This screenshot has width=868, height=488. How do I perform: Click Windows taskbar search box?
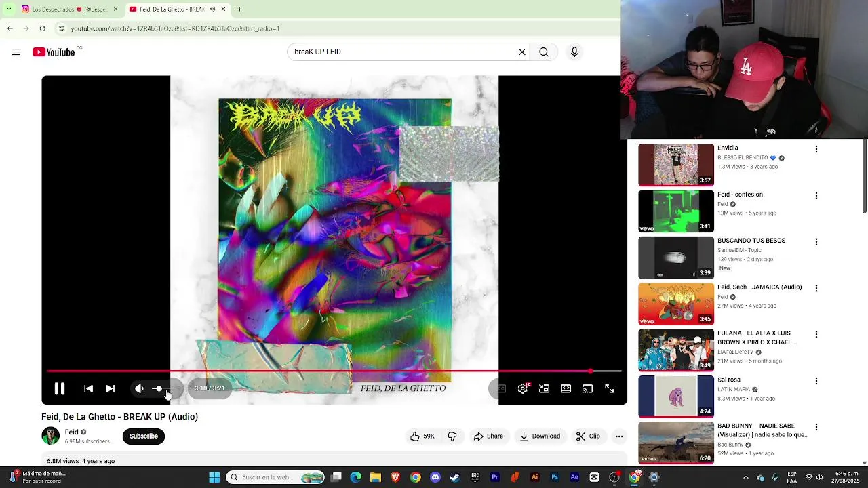tap(276, 477)
